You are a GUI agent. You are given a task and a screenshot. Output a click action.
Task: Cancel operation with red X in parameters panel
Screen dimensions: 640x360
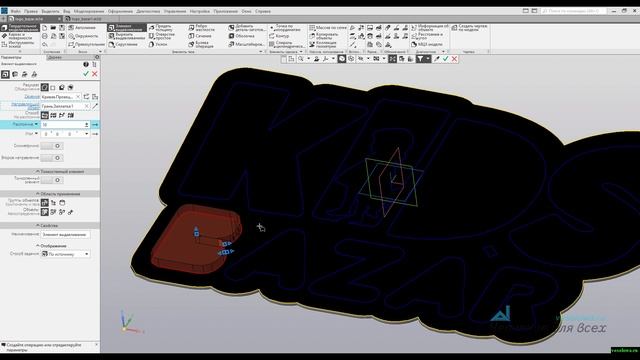[x=95, y=74]
